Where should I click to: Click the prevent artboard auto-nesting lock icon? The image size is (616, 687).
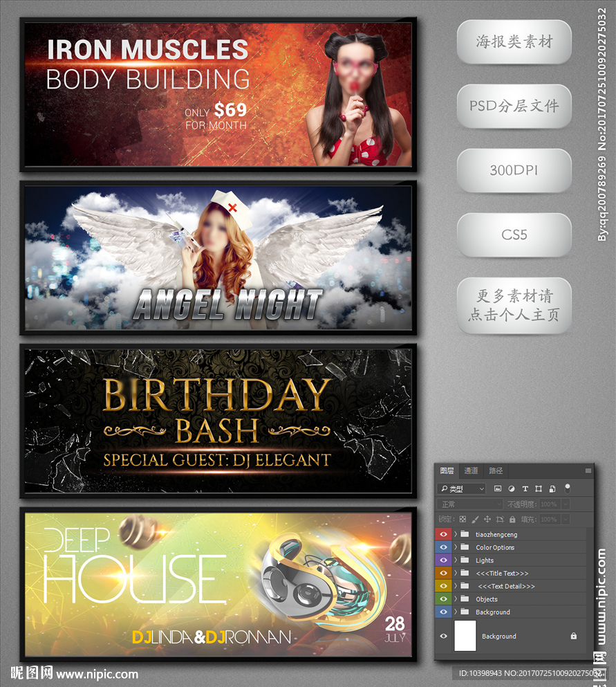click(500, 519)
